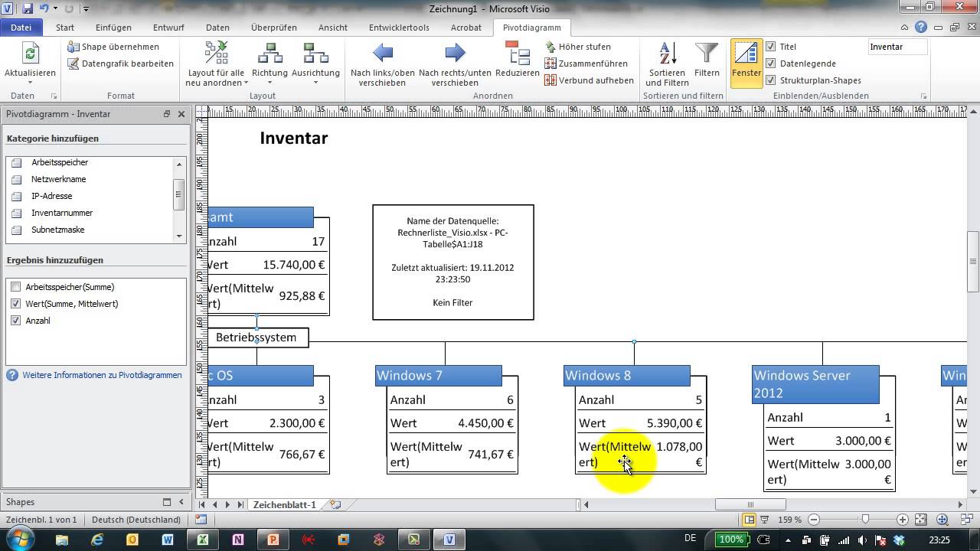
Task: Click Höher stufen
Action: click(x=578, y=47)
